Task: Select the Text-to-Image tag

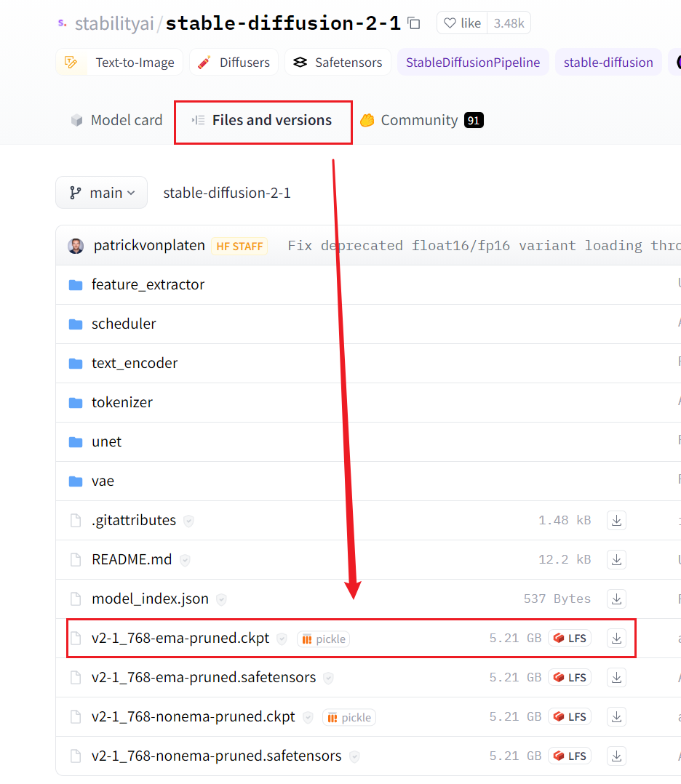Action: 119,62
